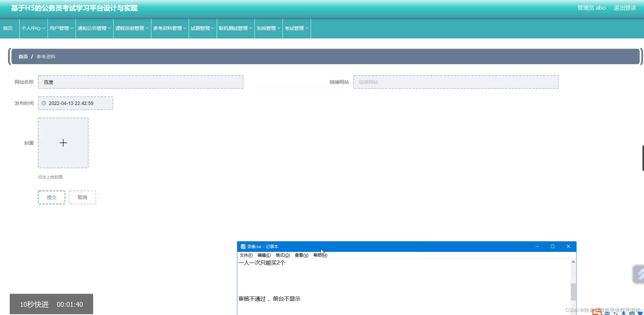Click the plus icon to upload cover

pos(63,143)
